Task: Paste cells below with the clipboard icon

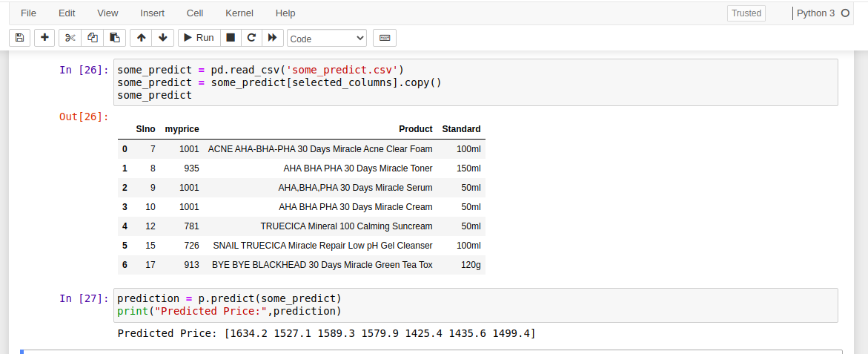Action: [115, 38]
